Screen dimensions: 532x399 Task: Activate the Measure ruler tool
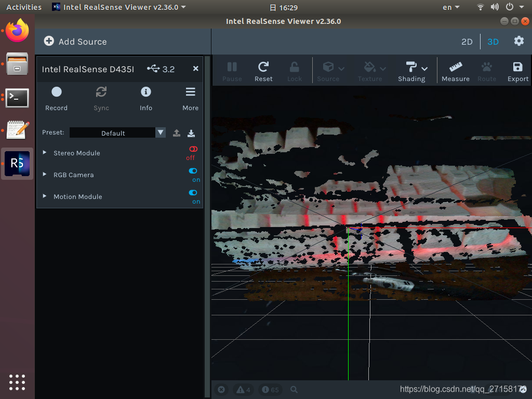tap(455, 71)
